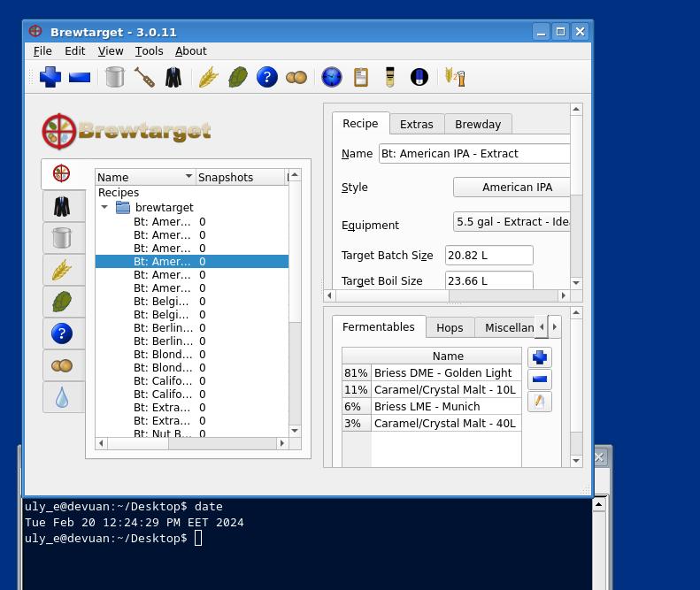The width and height of the screenshot is (700, 590).
Task: Click the Target Boil Size field
Action: [488, 280]
